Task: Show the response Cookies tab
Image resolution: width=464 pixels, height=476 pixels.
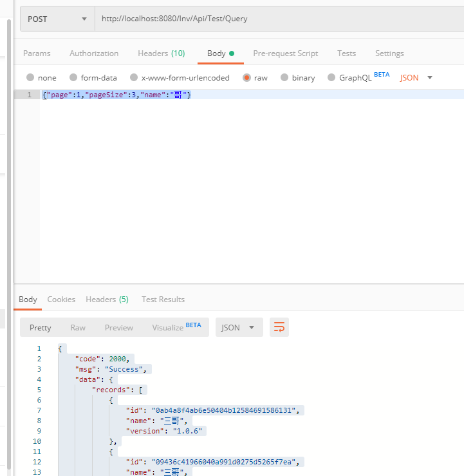Action: coord(61,300)
